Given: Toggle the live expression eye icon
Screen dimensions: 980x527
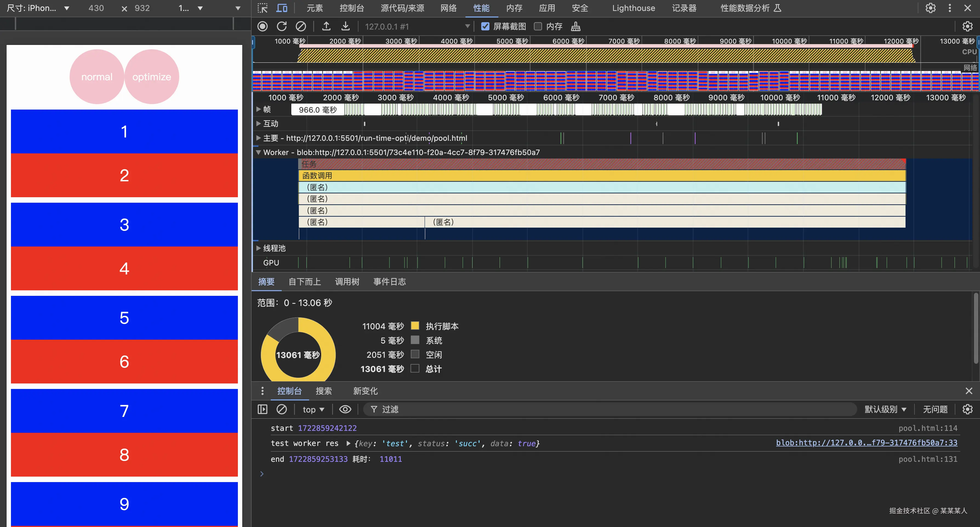Looking at the screenshot, I should click(x=345, y=409).
